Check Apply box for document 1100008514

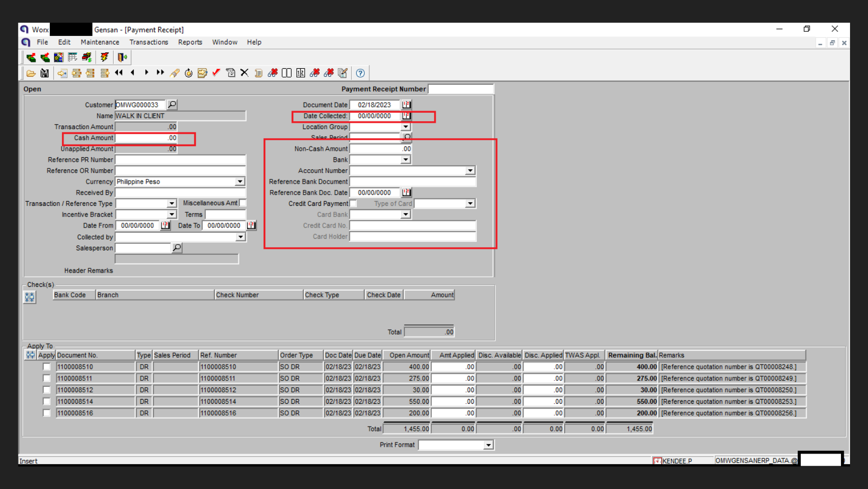tap(47, 402)
